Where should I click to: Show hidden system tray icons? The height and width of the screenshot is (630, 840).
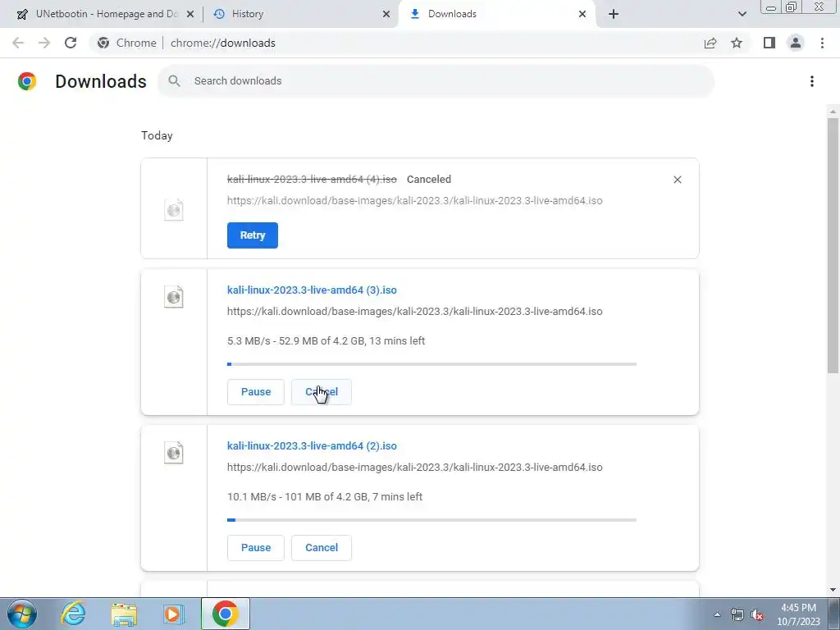717,614
